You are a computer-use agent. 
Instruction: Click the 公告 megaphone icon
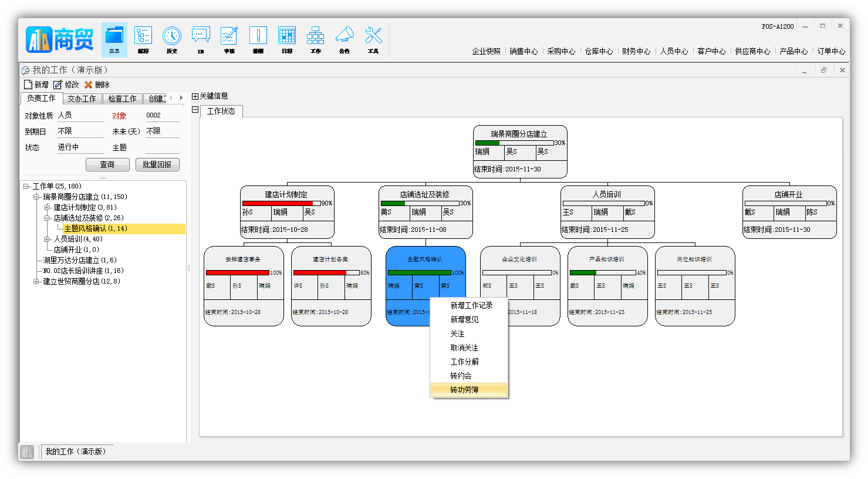click(x=345, y=36)
